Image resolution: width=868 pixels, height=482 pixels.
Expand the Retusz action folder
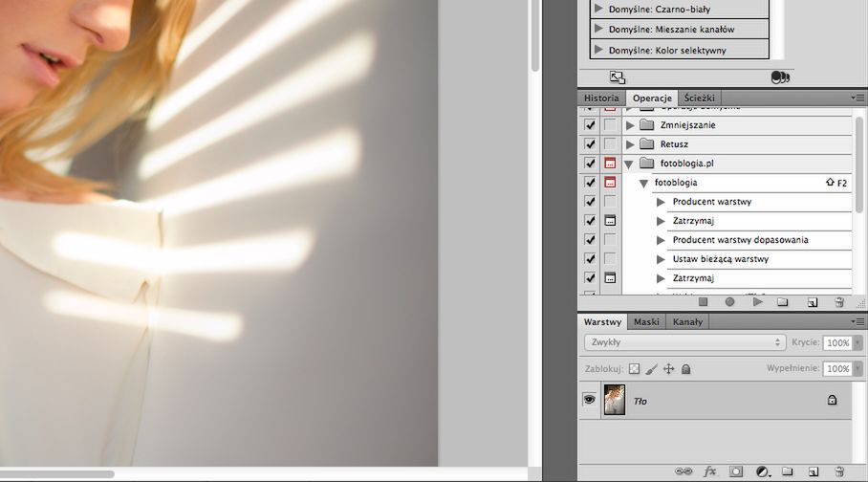(x=630, y=144)
